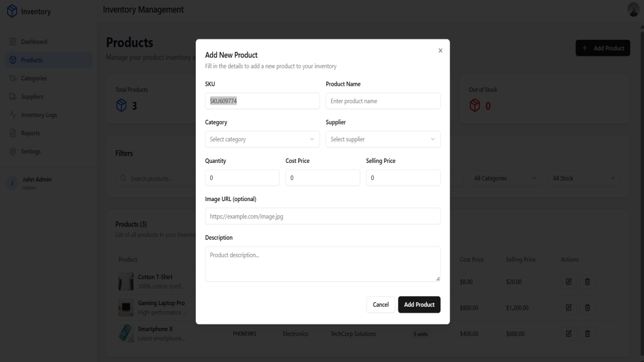The width and height of the screenshot is (644, 362).
Task: Open Settings in the sidebar
Action: 48,151
